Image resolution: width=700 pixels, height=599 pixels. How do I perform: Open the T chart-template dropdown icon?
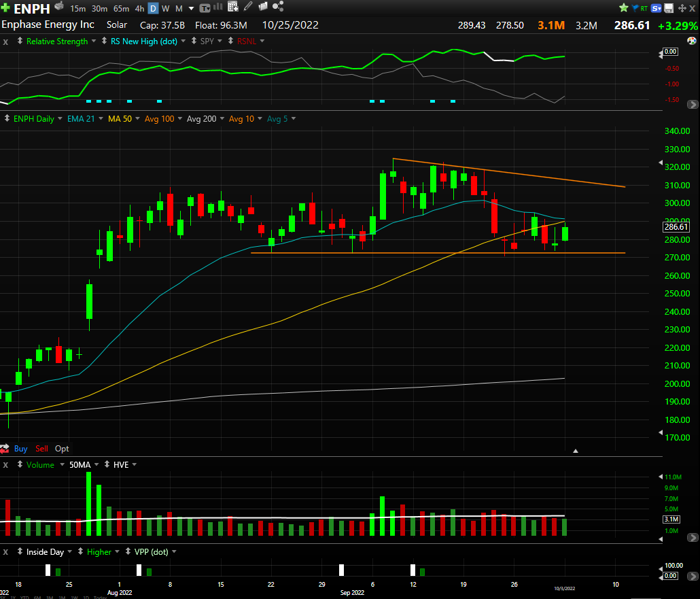coord(205,8)
